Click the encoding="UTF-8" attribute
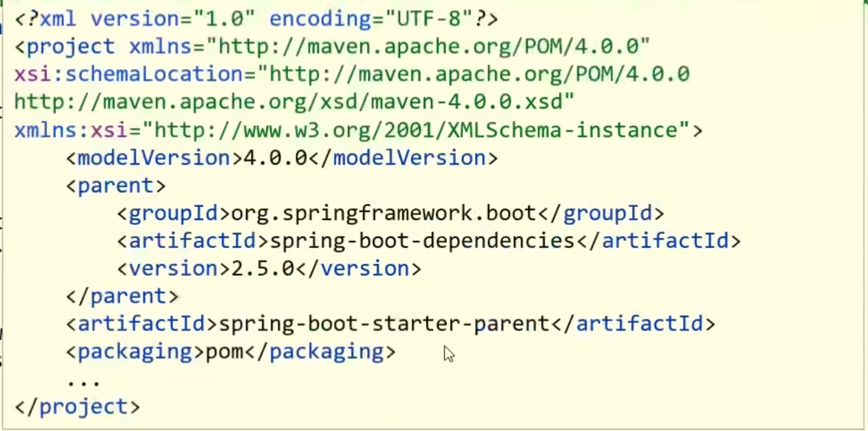This screenshot has width=868, height=431. coord(370,19)
